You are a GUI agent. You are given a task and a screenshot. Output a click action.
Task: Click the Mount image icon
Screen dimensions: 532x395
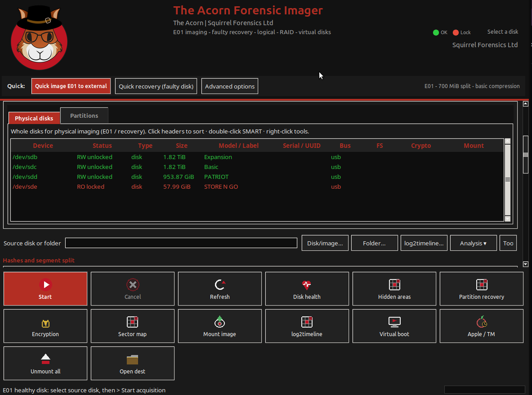pyautogui.click(x=219, y=322)
